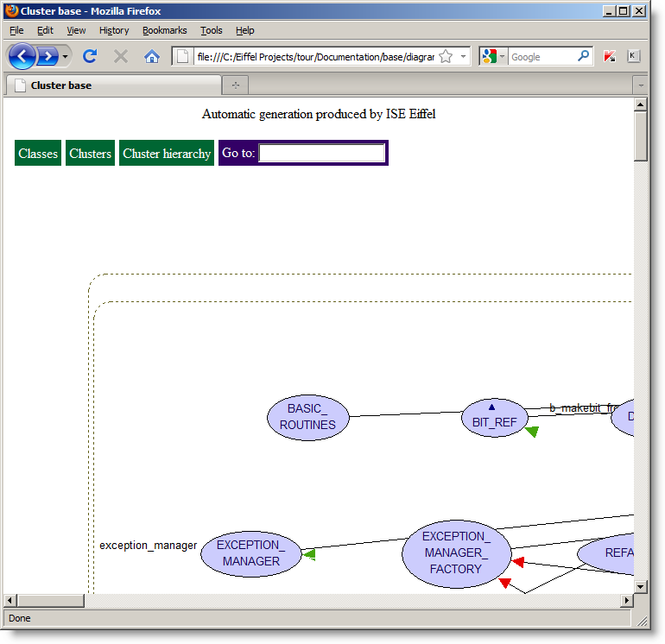Reload the current page

(x=89, y=56)
